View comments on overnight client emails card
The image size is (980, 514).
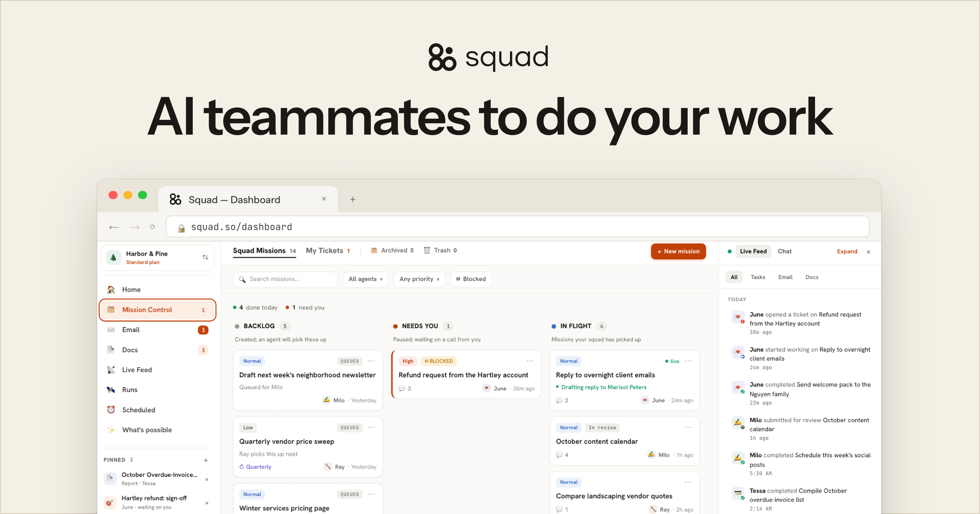(562, 401)
